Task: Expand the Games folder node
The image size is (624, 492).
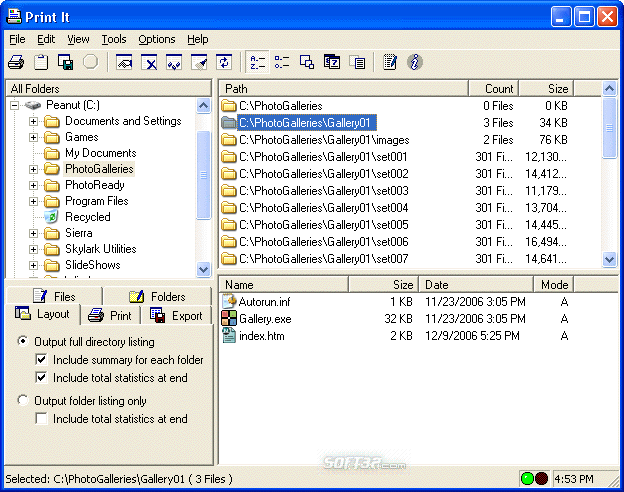Action: pyautogui.click(x=33, y=137)
